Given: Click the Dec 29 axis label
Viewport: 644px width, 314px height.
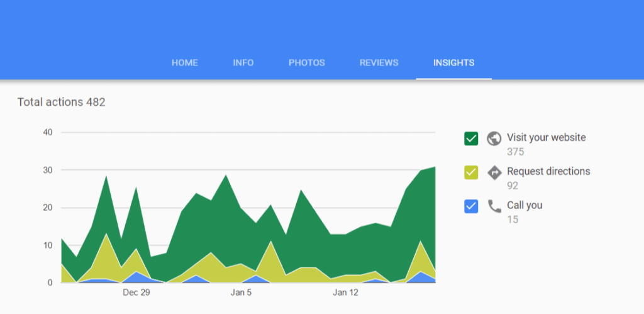Looking at the screenshot, I should point(136,293).
